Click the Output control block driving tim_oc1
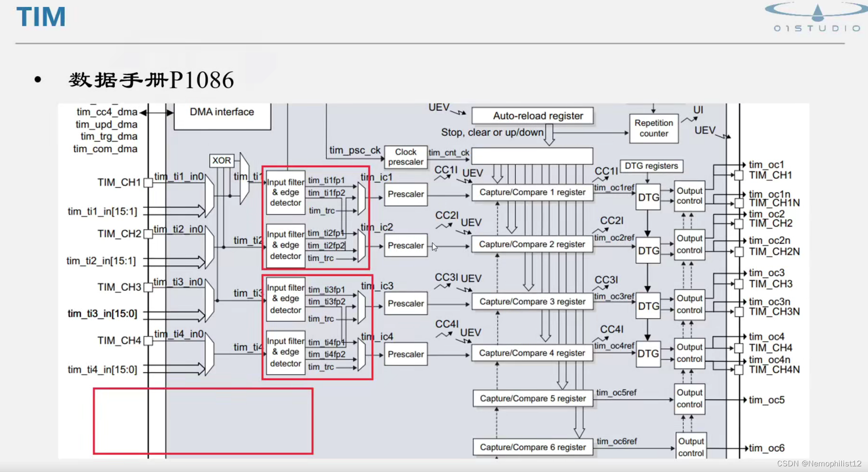Screen dimensions: 868x472 pyautogui.click(x=690, y=196)
